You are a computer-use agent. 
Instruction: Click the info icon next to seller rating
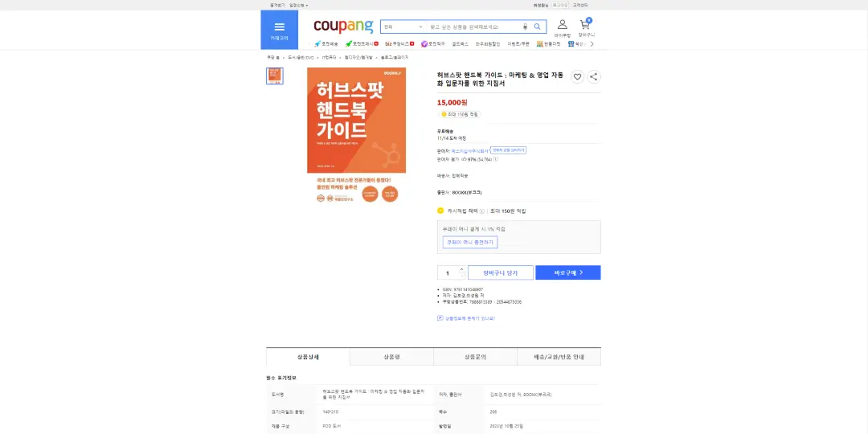495,159
